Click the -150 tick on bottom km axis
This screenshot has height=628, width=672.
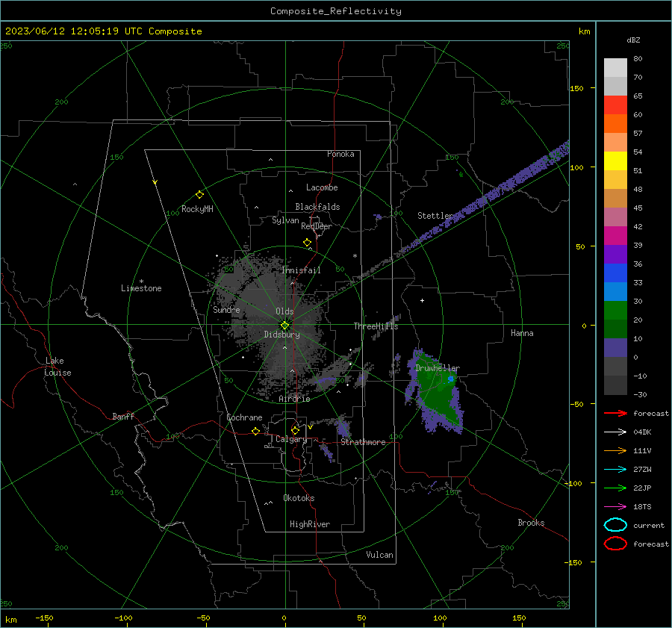[44, 618]
